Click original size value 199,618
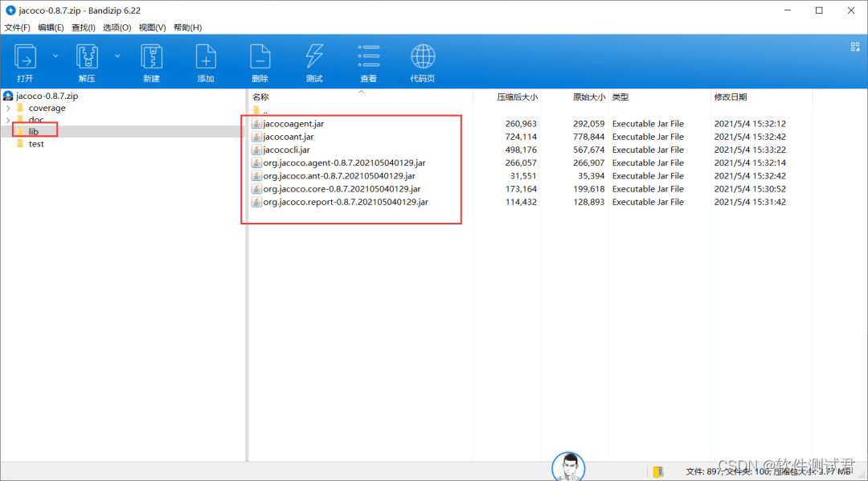The height and width of the screenshot is (481, 868). (588, 189)
